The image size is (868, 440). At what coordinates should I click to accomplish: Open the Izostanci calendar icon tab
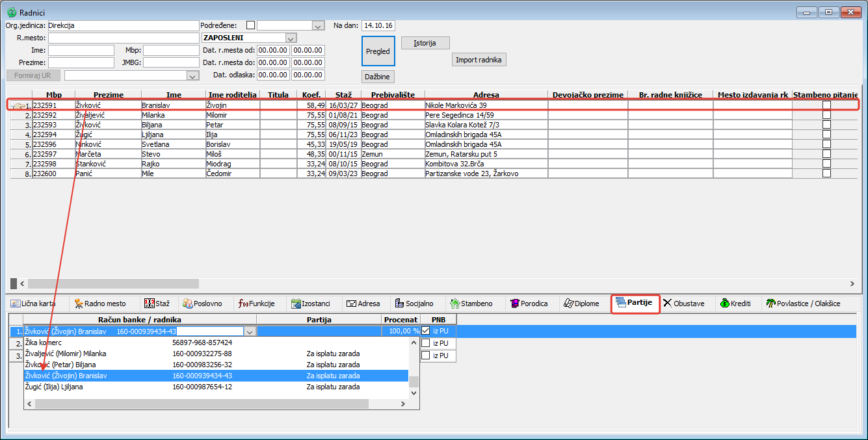(296, 304)
